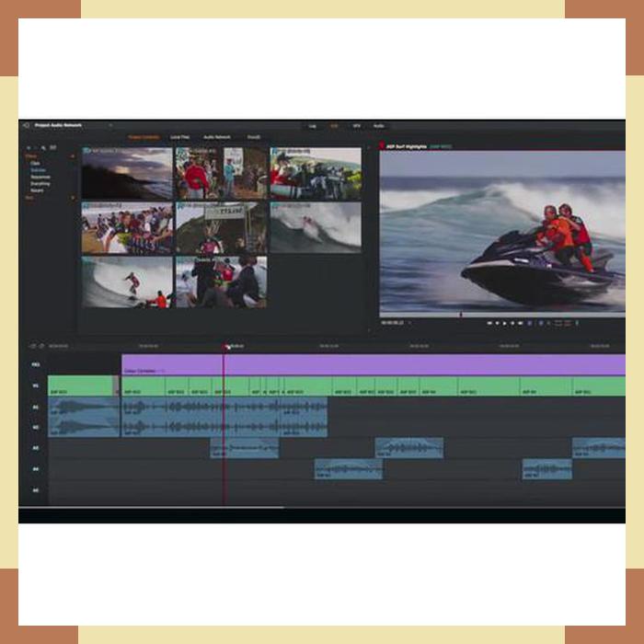Select the Everything filter
This screenshot has height=644, width=644.
point(40,184)
